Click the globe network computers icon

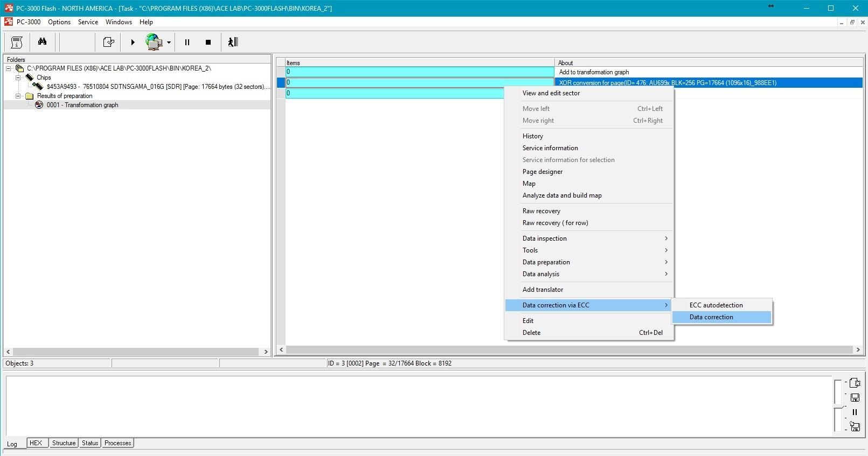click(x=154, y=42)
